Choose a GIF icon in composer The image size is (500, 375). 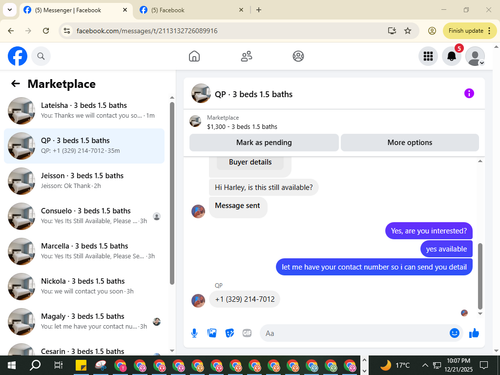247,333
